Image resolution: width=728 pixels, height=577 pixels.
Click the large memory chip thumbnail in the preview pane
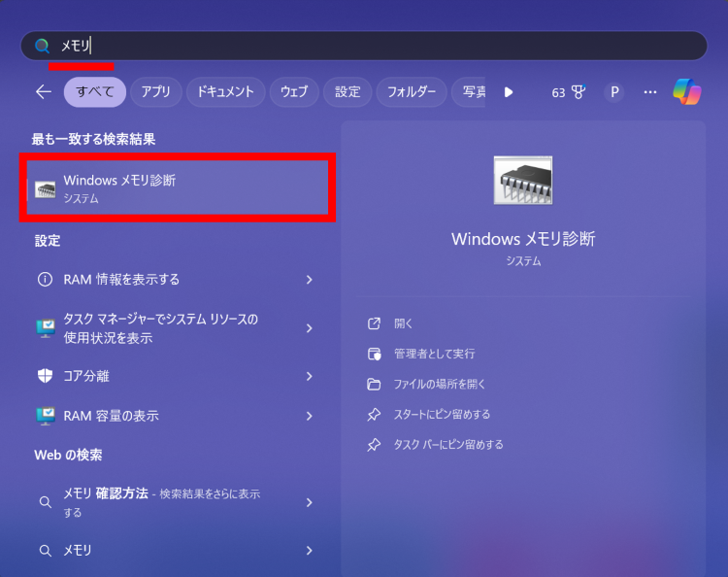coord(523,181)
